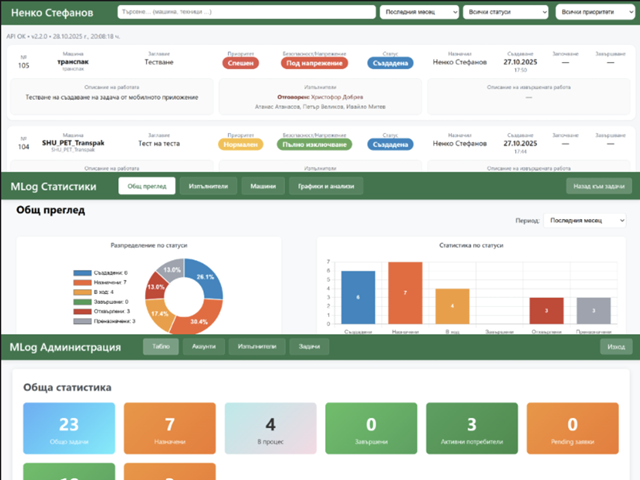Image resolution: width=640 pixels, height=480 pixels.
Task: Click the search field for machines and technicians
Action: click(x=246, y=12)
